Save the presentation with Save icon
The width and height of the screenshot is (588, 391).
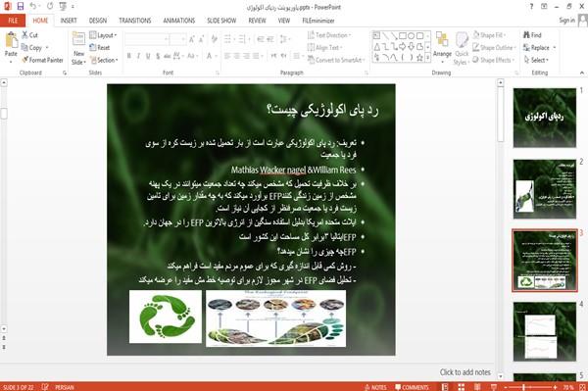21,7
